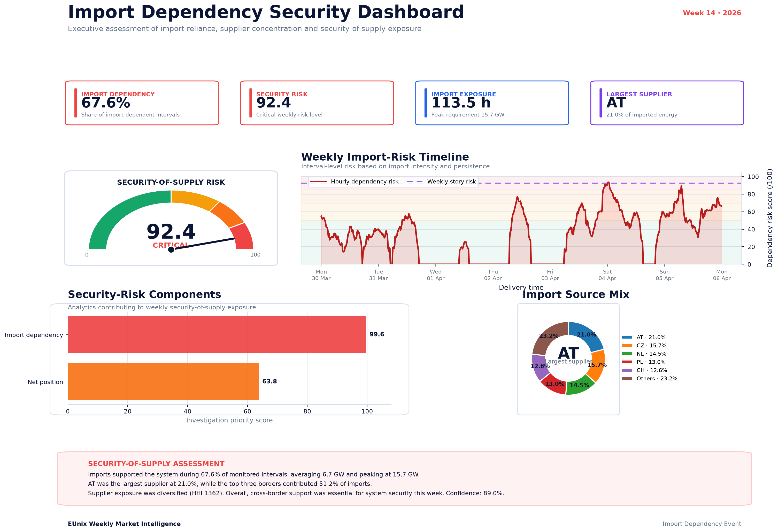Select the red Import dependency bar
Screen dimensions: 778x532
[x=217, y=335]
